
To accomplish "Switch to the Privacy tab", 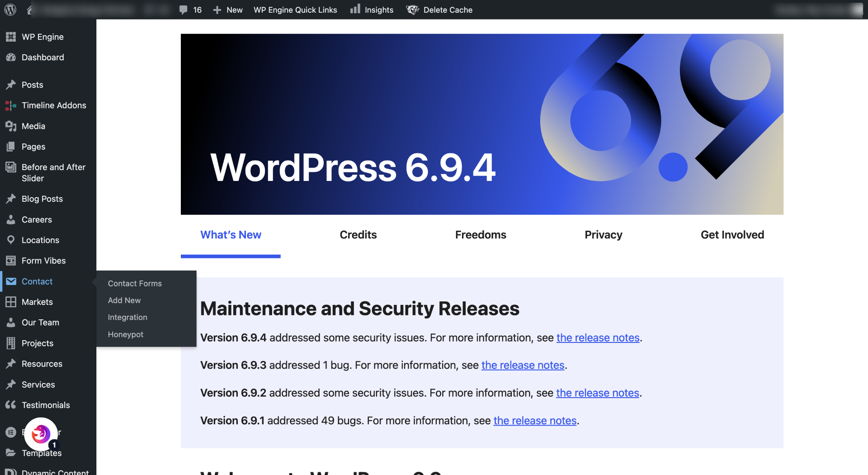I will [604, 235].
